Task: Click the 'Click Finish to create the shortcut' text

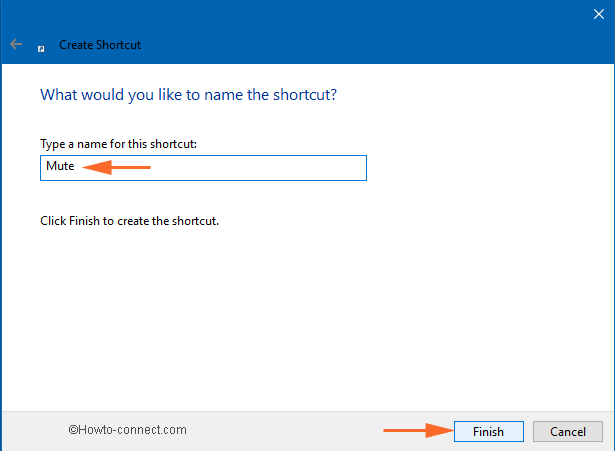Action: 129,220
